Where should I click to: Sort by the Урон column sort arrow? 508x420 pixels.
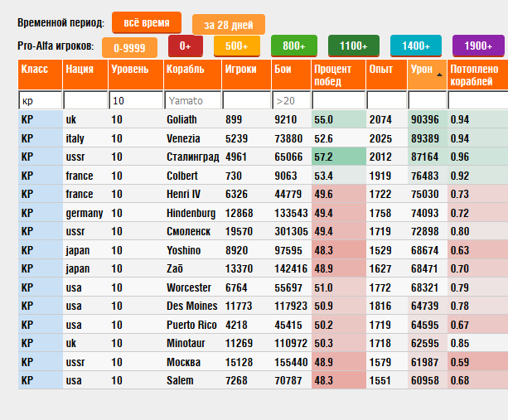439,75
